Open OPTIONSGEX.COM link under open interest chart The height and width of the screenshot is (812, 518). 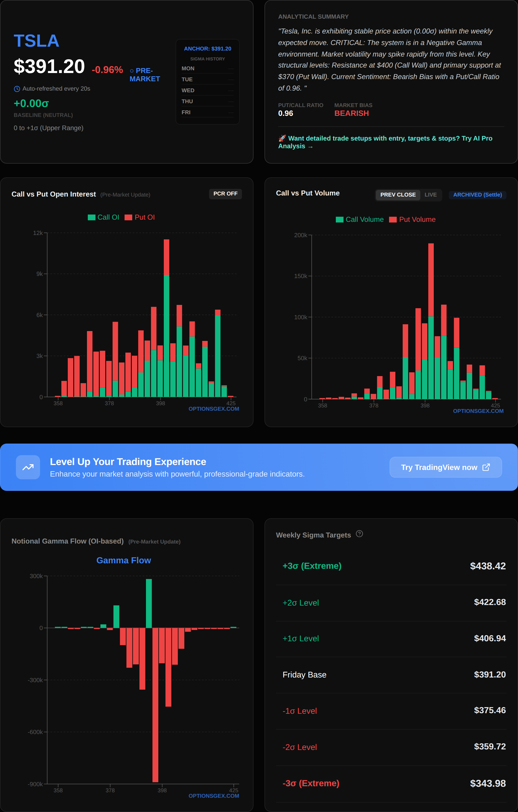(x=214, y=409)
